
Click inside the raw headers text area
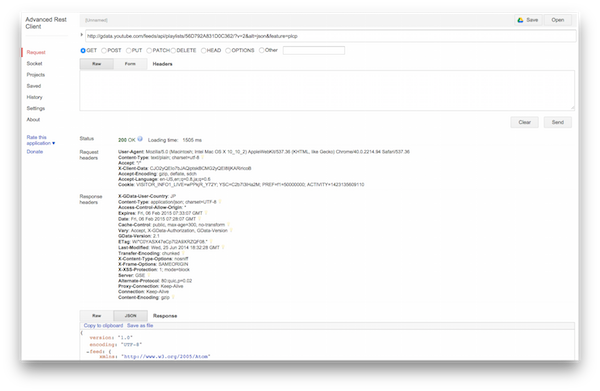point(327,91)
